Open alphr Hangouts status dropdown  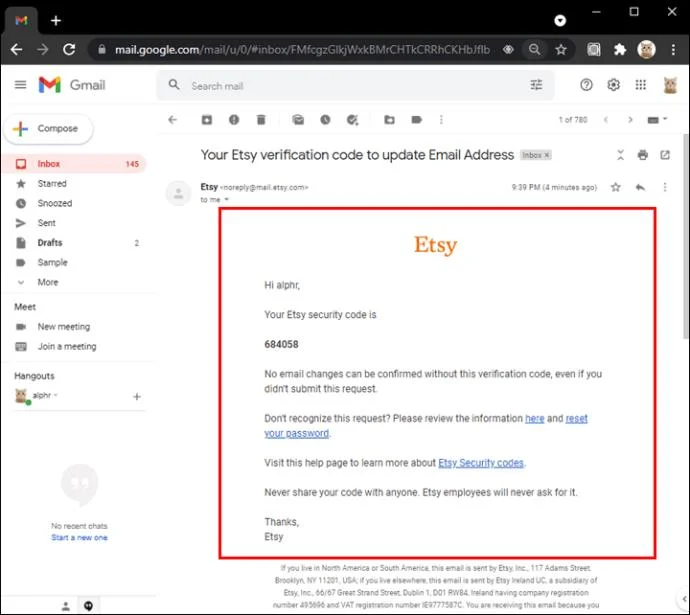(x=56, y=395)
